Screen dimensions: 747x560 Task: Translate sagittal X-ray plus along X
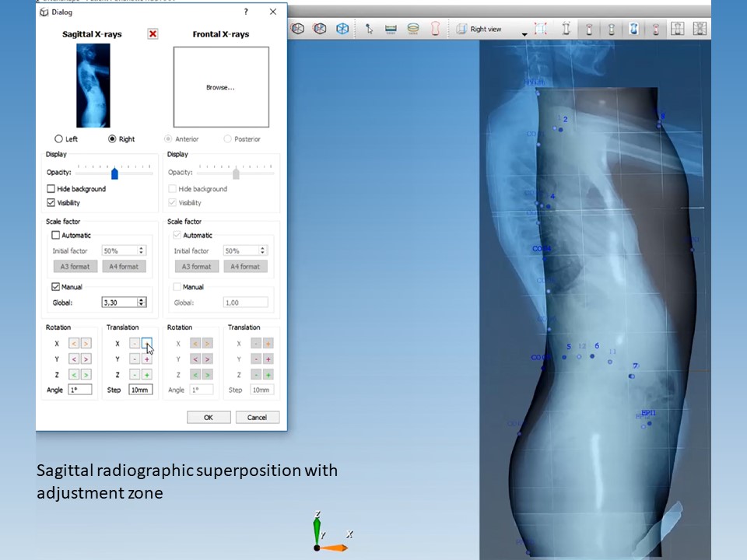pos(147,343)
